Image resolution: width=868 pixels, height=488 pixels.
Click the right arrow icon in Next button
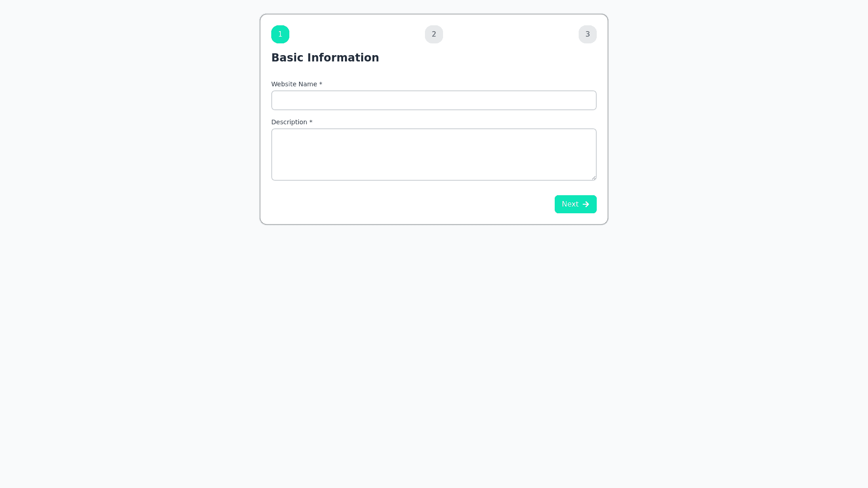coord(586,204)
